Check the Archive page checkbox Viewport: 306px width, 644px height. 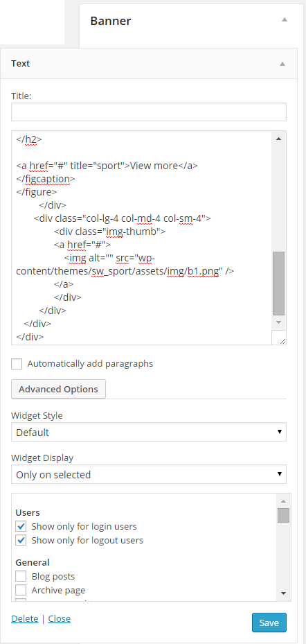click(21, 590)
